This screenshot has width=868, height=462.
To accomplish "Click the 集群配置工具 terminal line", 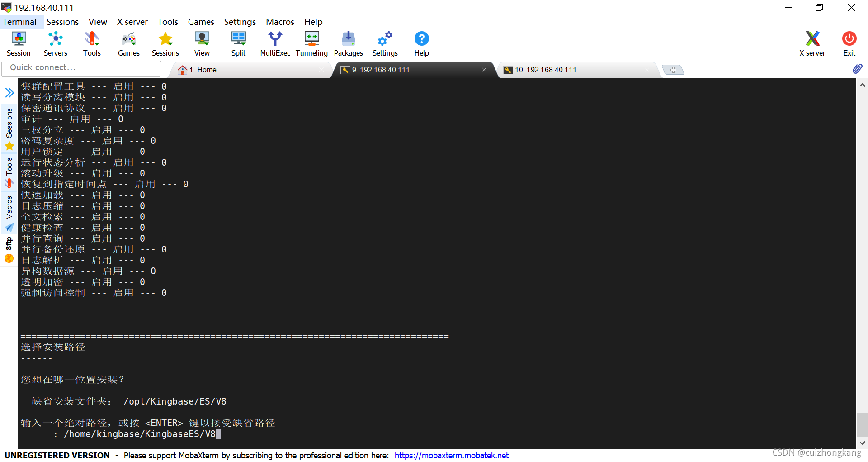I will coord(94,86).
